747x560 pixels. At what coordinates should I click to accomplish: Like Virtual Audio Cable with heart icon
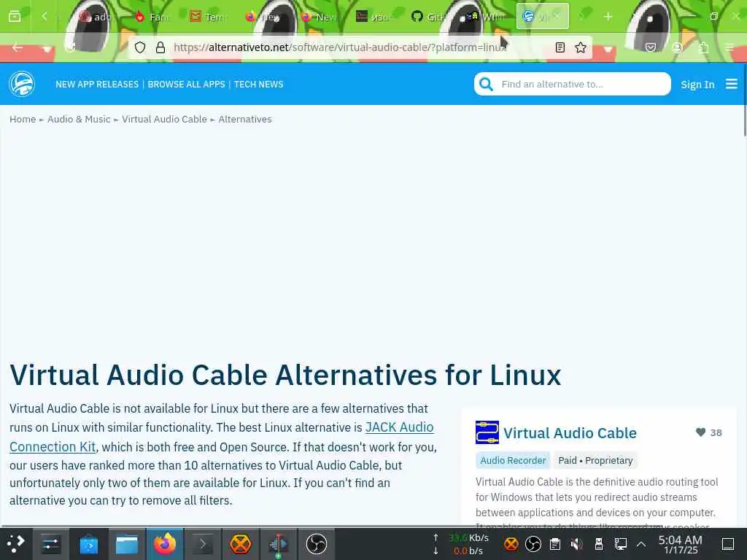tap(700, 432)
